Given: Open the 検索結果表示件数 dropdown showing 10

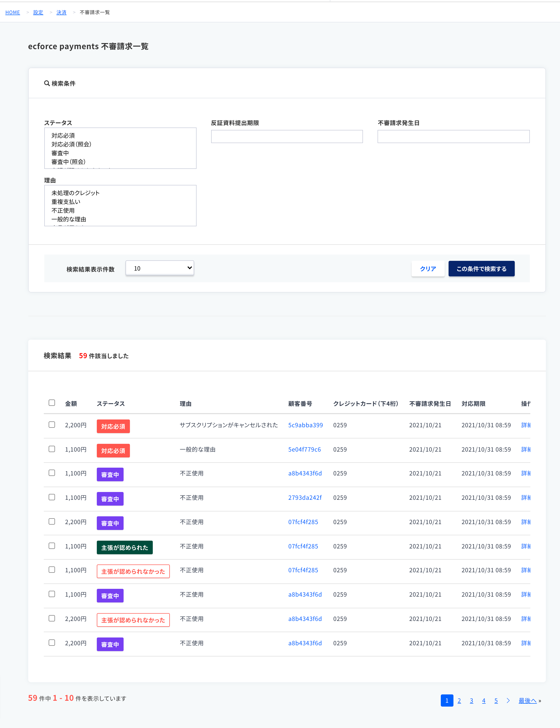Looking at the screenshot, I should point(160,268).
